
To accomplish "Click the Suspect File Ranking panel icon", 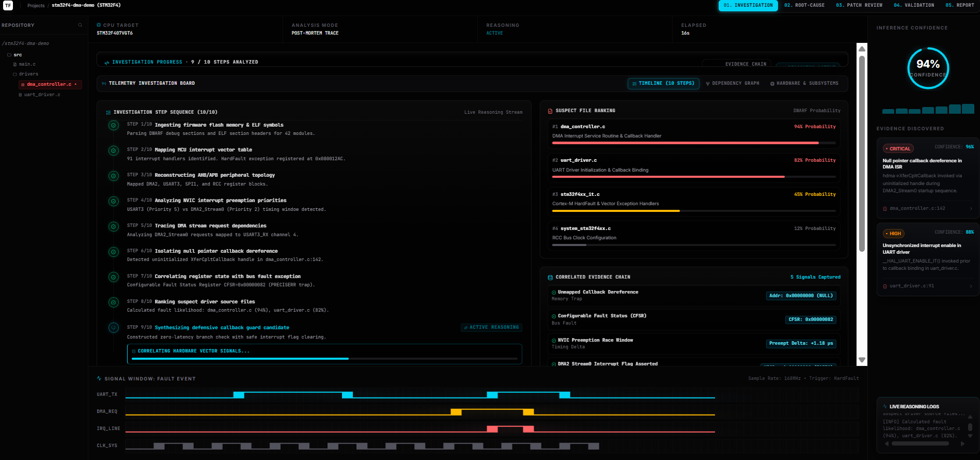I will coord(550,111).
